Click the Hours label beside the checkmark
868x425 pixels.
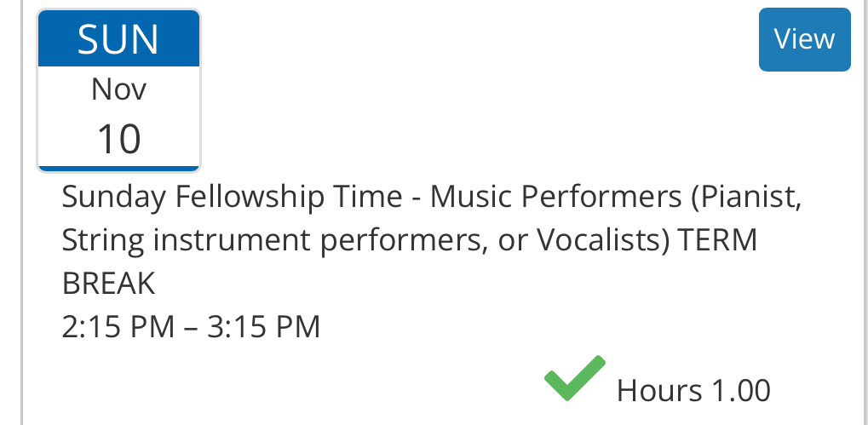[x=659, y=391]
